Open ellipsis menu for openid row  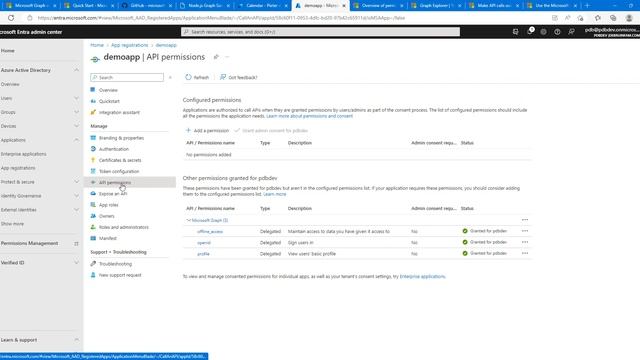pyautogui.click(x=525, y=242)
